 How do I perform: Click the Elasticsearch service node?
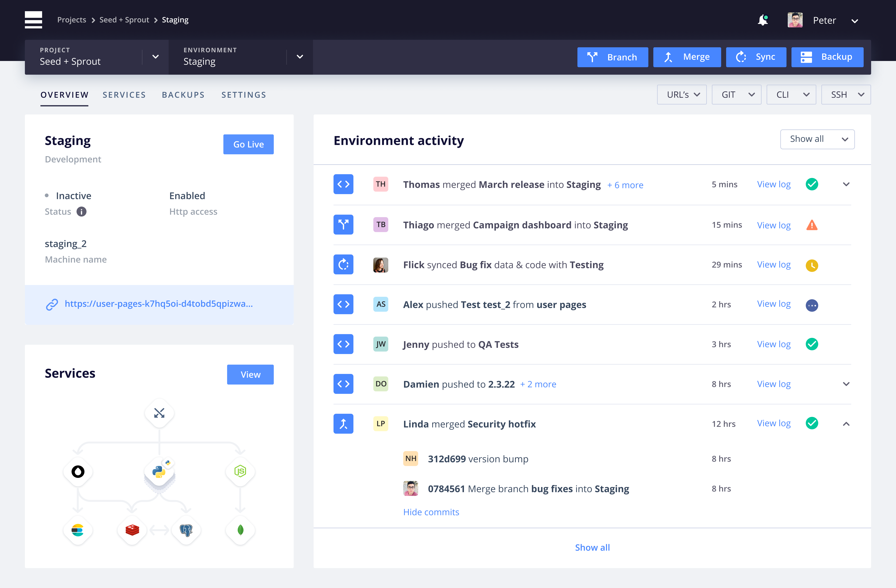78,530
